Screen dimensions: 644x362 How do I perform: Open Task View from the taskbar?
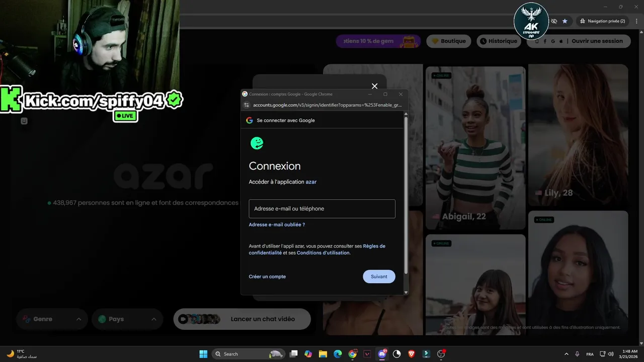294,354
